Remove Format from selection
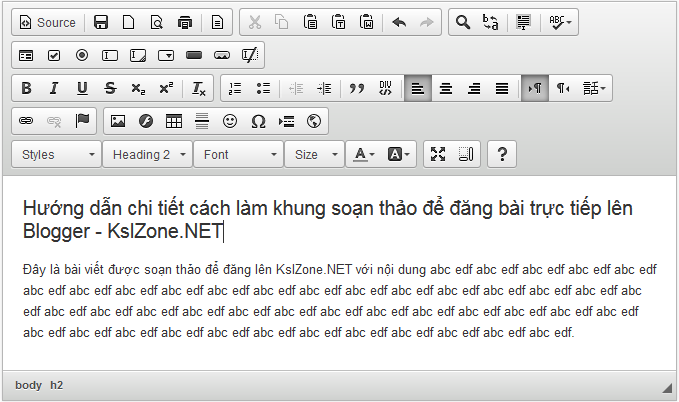Viewport: 679px width, 402px height. click(199, 88)
